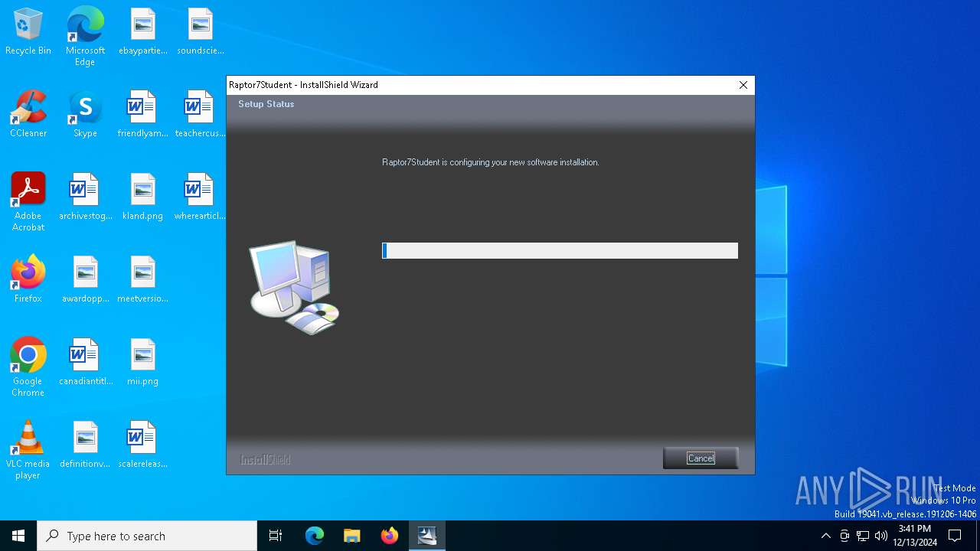Click the installation progress bar

(560, 250)
